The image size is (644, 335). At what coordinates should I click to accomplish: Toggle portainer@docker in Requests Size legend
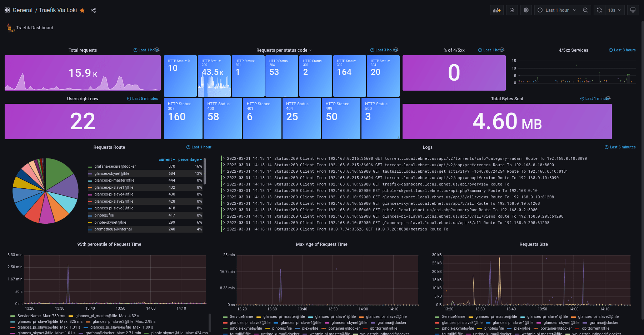click(556, 328)
